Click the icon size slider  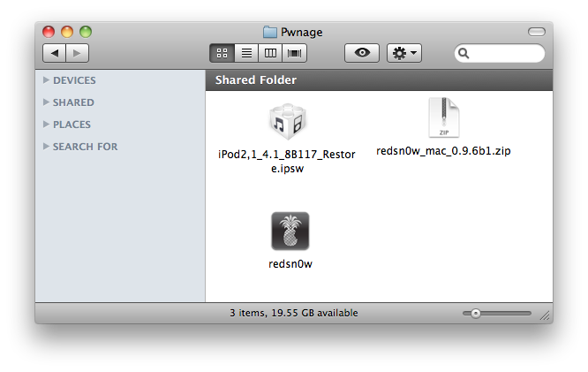click(x=497, y=313)
